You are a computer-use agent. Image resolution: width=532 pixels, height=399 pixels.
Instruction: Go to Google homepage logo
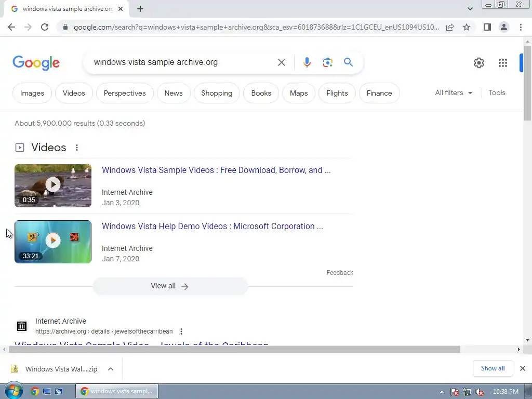tap(36, 63)
